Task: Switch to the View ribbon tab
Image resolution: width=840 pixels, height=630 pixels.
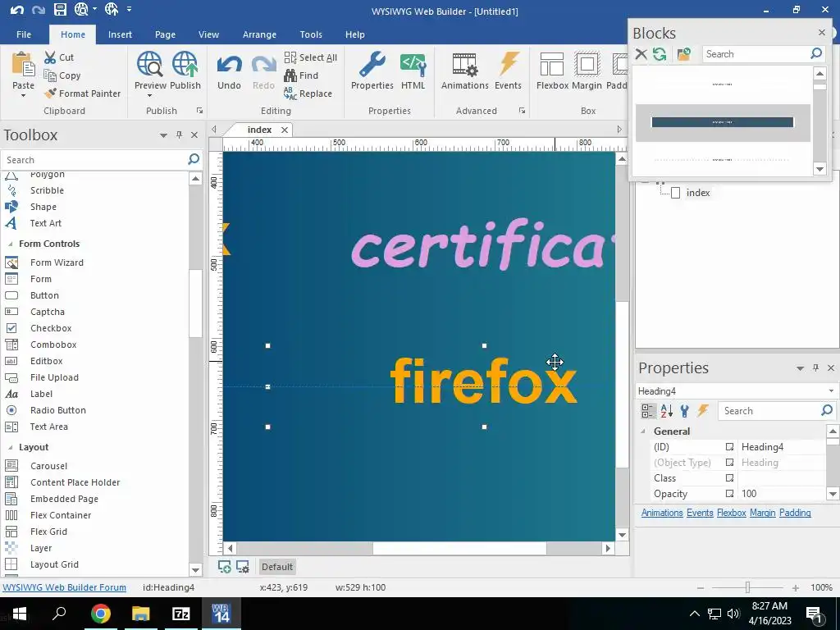Action: pyautogui.click(x=208, y=34)
